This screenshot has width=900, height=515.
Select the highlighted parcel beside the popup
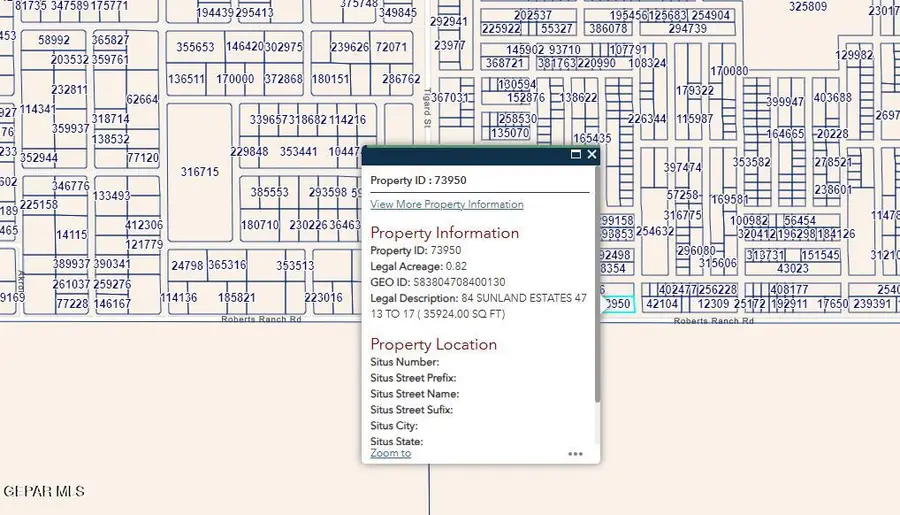click(x=618, y=304)
